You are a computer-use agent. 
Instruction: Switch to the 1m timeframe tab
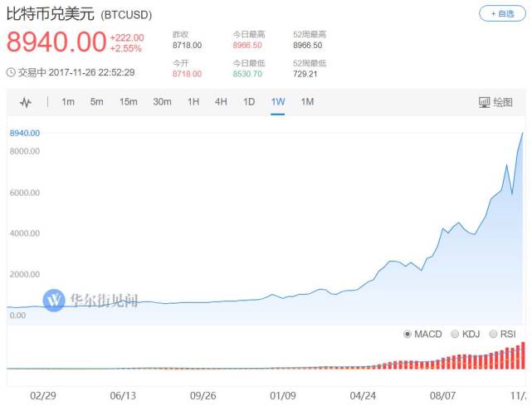(x=68, y=102)
